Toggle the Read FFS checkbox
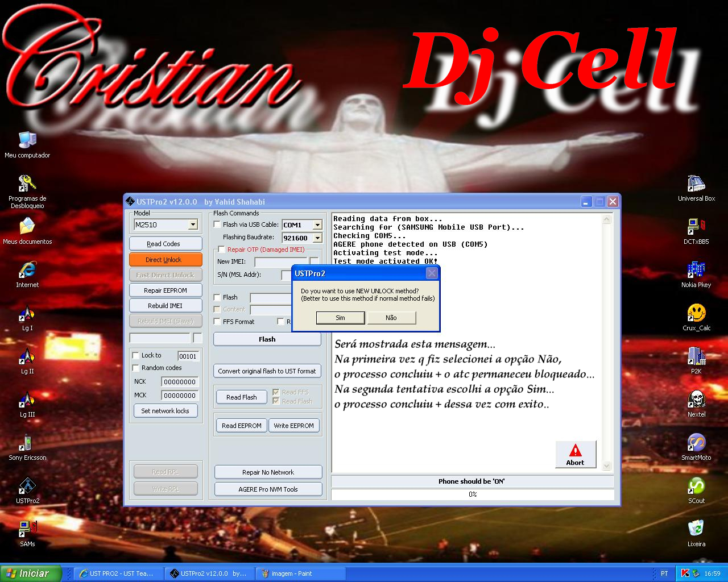The image size is (728, 582). pos(276,392)
